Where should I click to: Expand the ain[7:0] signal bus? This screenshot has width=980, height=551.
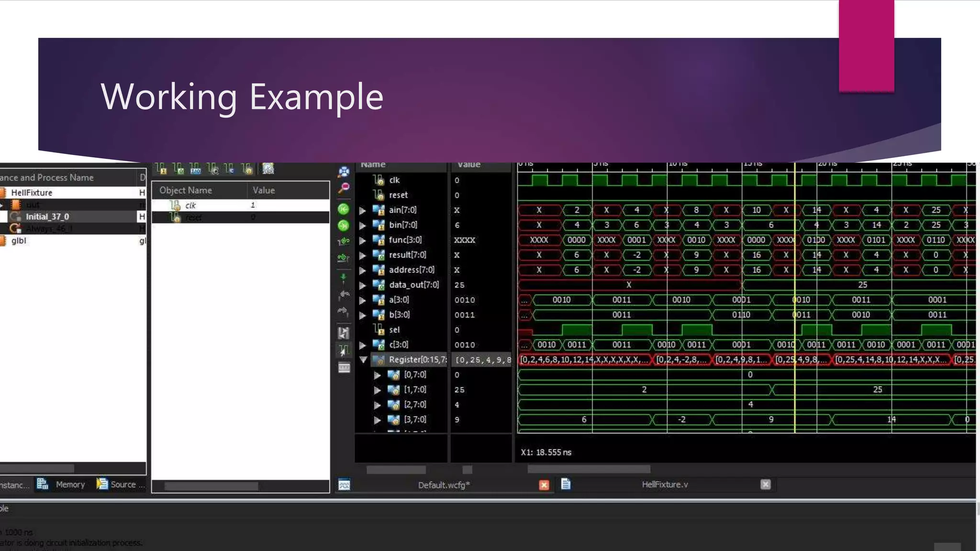pos(363,210)
